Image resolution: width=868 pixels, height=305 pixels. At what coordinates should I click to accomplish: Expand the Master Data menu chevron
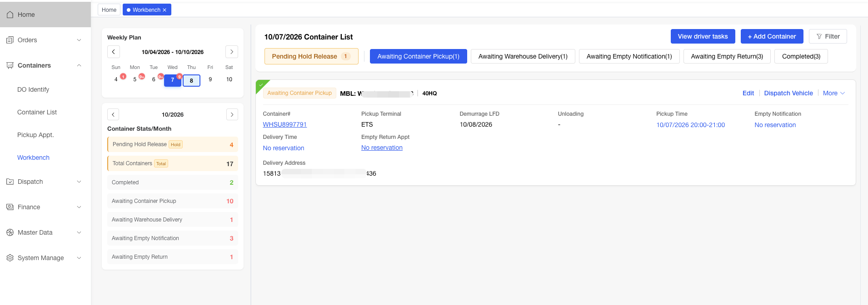coord(79,232)
